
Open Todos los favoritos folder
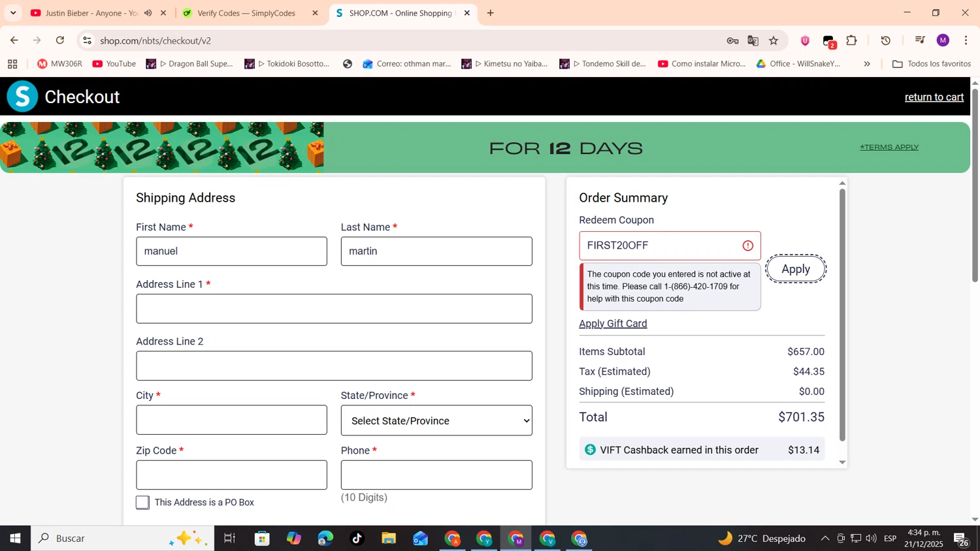click(x=932, y=64)
